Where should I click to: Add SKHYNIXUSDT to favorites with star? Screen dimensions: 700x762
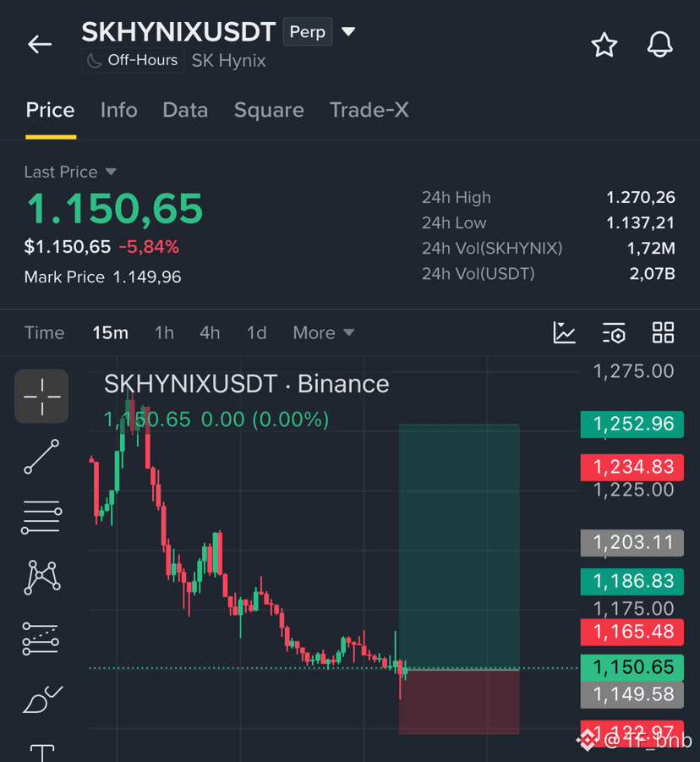[x=604, y=45]
